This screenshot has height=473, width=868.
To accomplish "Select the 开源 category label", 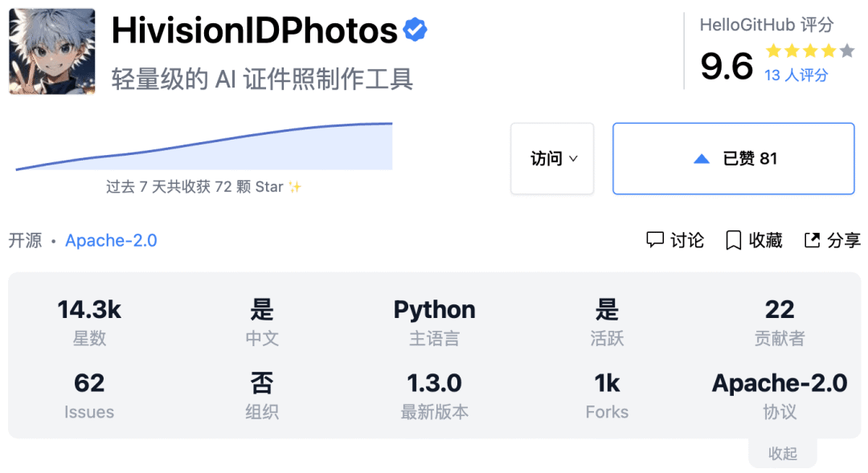I will pos(25,240).
